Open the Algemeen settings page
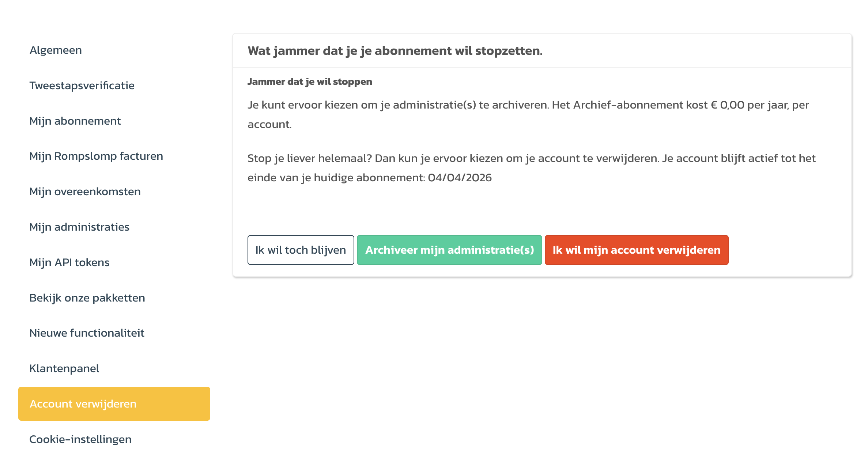Screen dimensions: 868x462 pos(56,50)
